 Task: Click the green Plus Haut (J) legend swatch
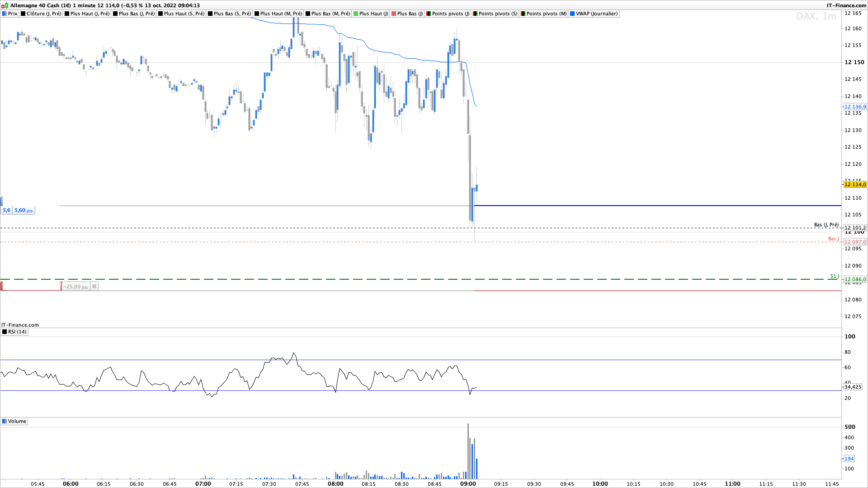tap(356, 14)
